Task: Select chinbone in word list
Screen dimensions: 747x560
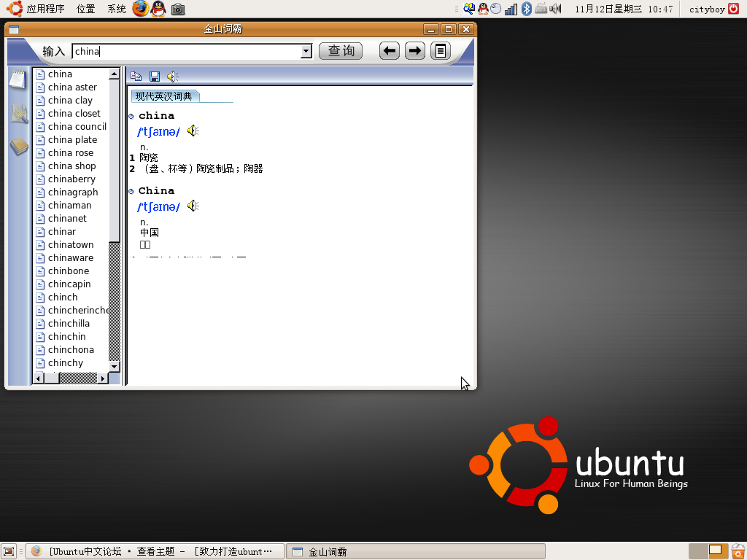Action: tap(69, 271)
